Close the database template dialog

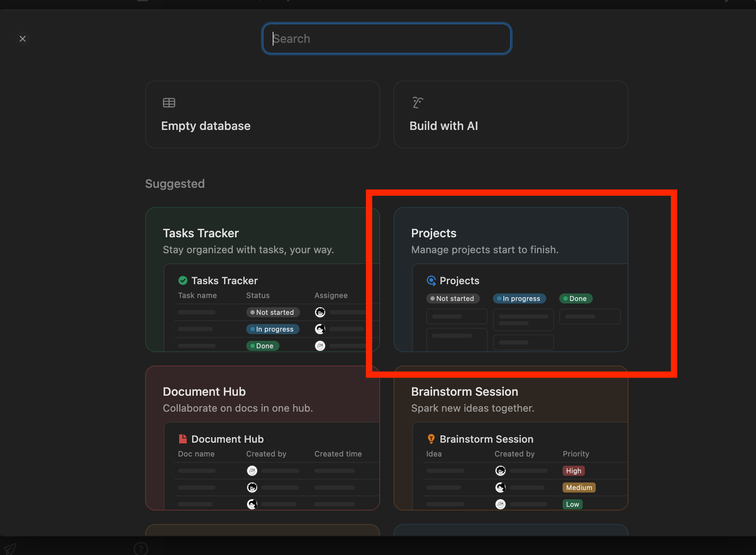tap(23, 39)
